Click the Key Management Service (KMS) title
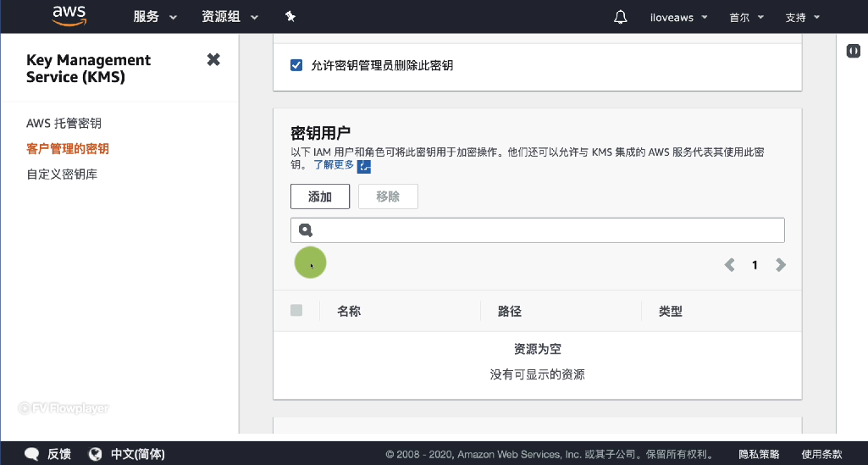This screenshot has height=465, width=868. click(x=89, y=68)
